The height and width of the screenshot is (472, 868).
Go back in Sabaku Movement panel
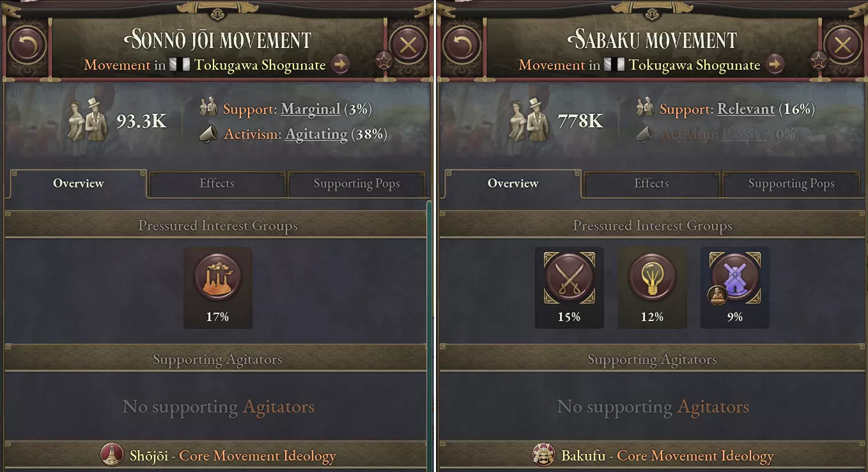coord(461,45)
